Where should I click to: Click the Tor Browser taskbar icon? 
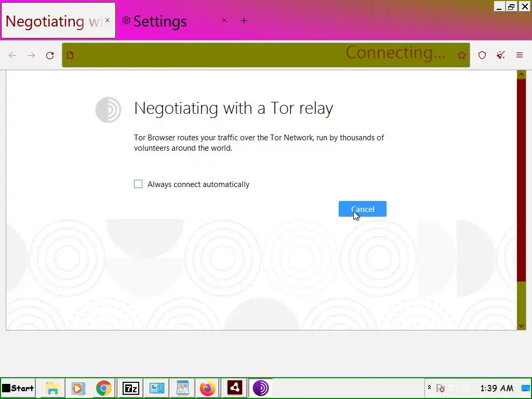pyautogui.click(x=261, y=388)
